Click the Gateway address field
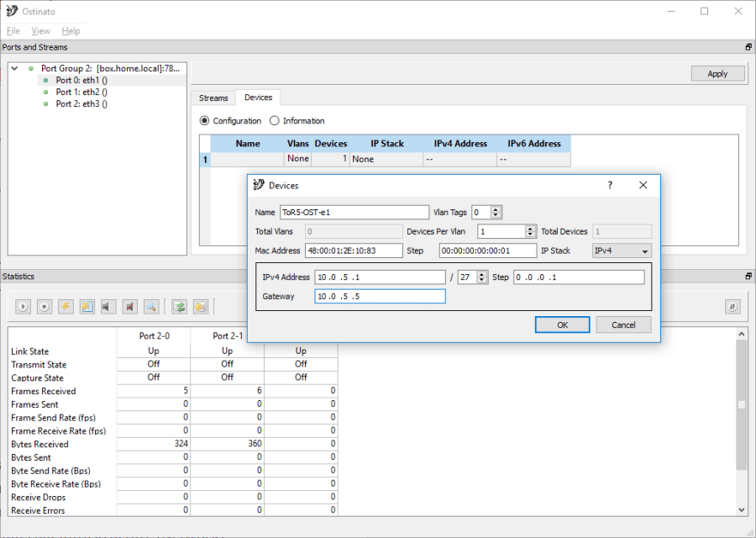The width and height of the screenshot is (756, 538). 380,296
